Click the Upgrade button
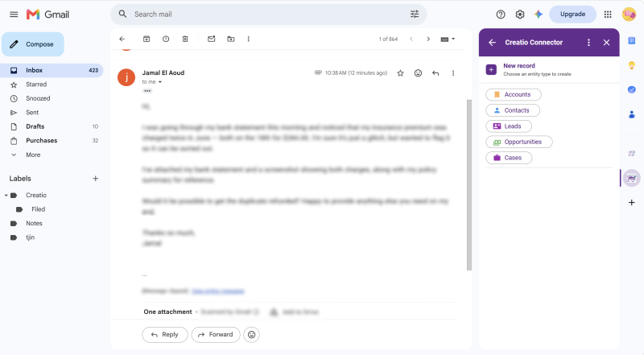 [x=572, y=14]
